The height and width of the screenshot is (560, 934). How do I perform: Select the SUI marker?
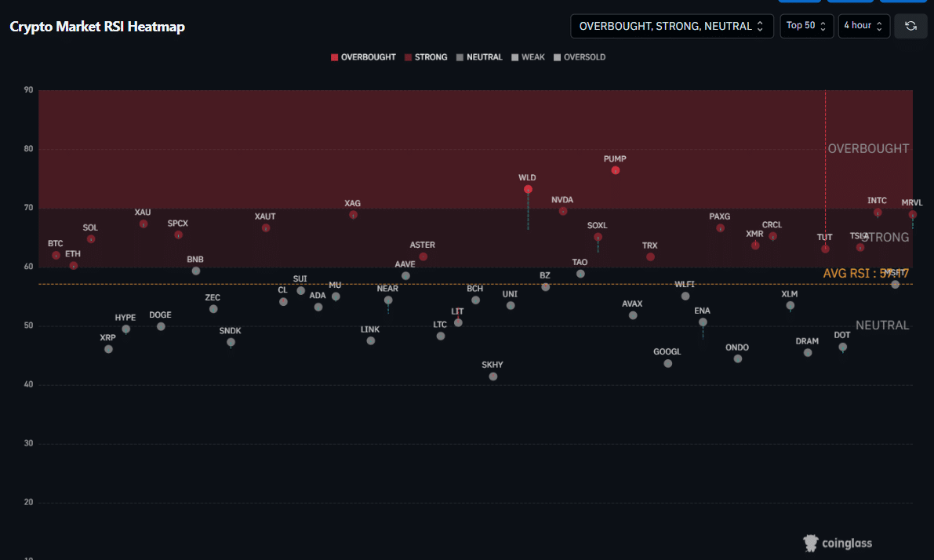301,291
